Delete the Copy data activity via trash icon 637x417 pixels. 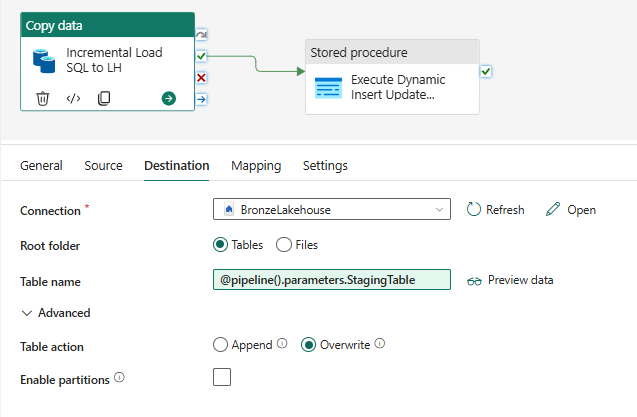point(43,98)
